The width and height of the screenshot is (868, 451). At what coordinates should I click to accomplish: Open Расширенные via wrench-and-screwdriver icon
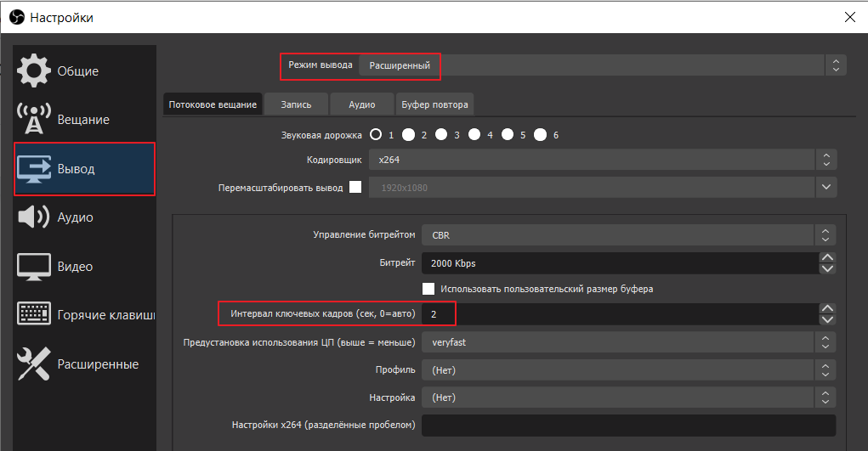[x=34, y=364]
